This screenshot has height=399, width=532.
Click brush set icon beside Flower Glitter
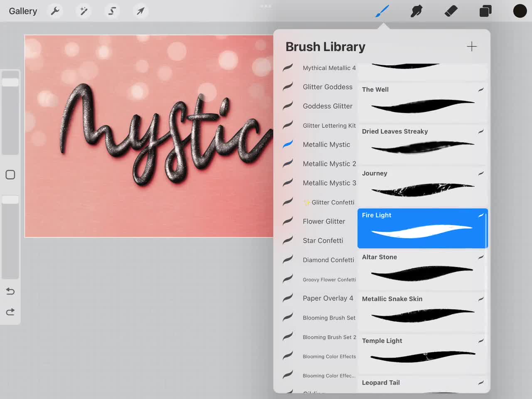tap(288, 221)
